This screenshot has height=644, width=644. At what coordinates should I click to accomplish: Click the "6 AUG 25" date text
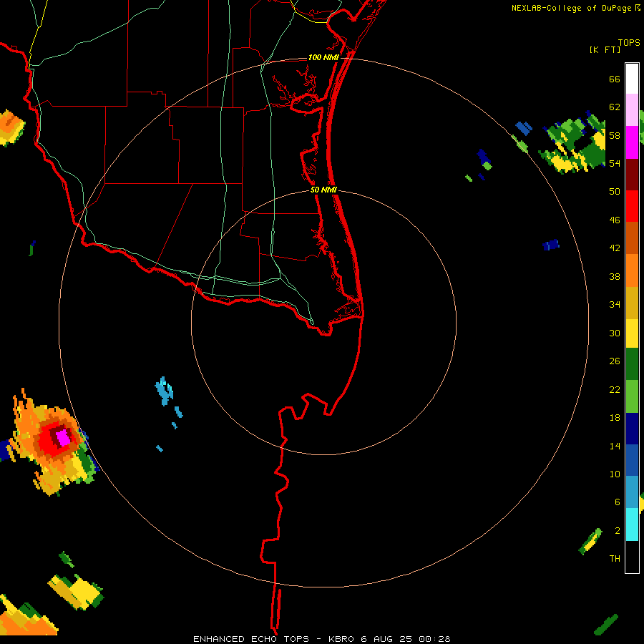pos(386,639)
